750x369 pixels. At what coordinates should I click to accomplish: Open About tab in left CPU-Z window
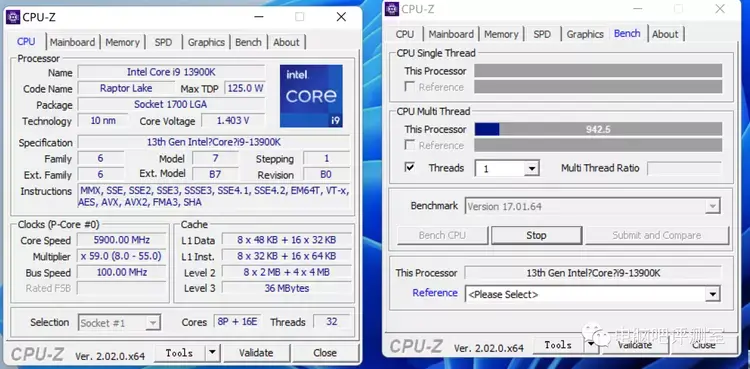[x=286, y=42]
